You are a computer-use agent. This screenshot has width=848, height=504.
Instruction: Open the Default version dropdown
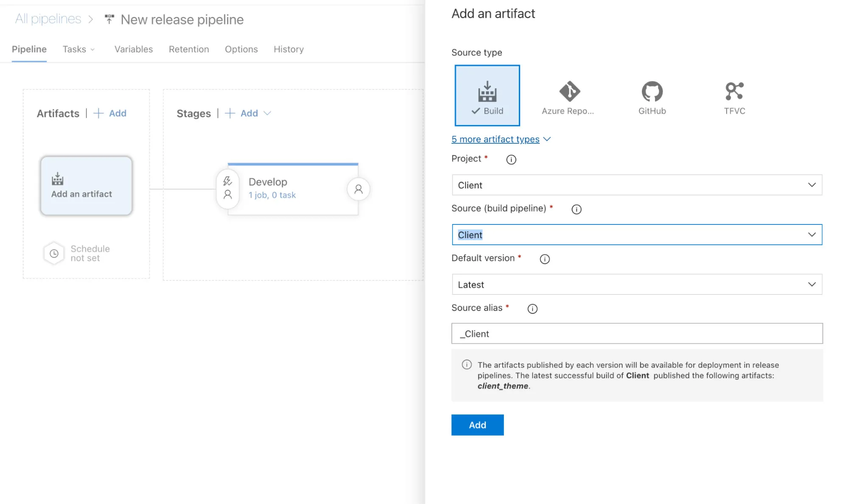pyautogui.click(x=636, y=284)
